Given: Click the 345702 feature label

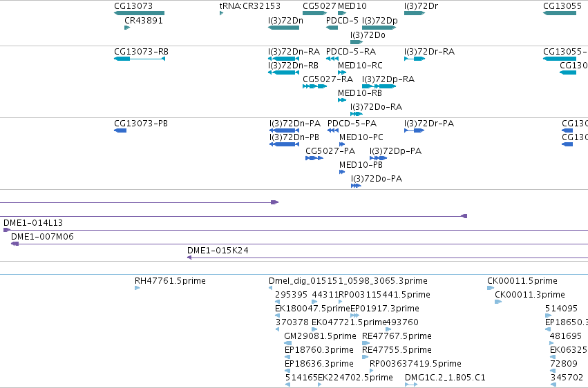Looking at the screenshot, I should click(x=567, y=378).
